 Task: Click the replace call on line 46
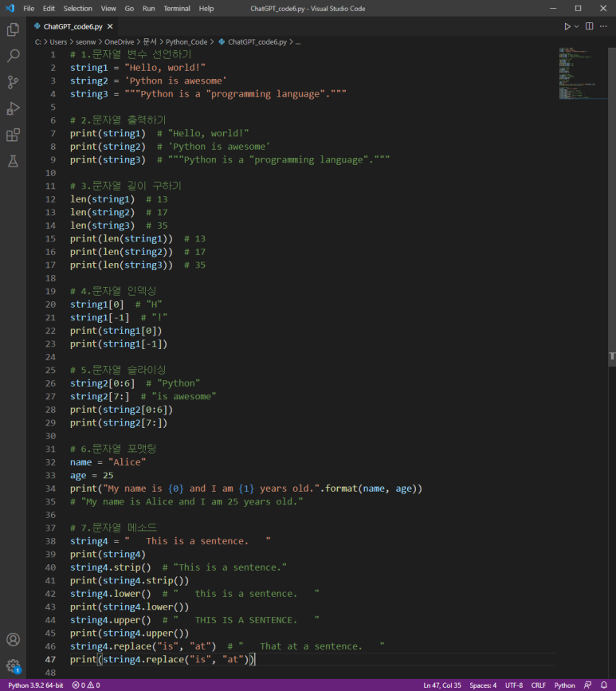143,646
